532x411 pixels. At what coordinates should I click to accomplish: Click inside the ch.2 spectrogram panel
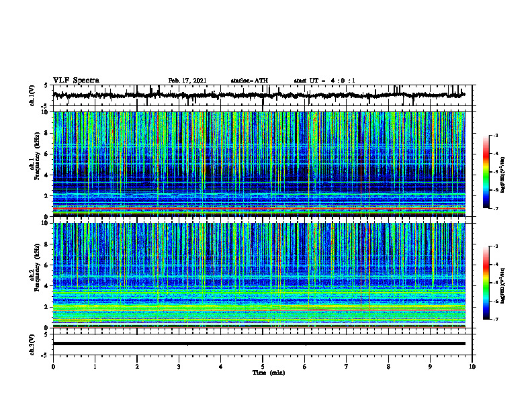(x=259, y=275)
